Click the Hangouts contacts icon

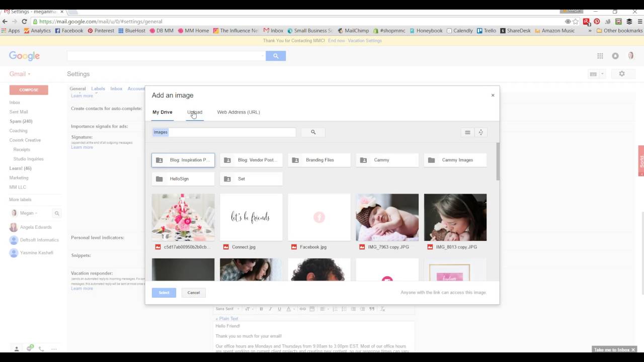point(17,349)
